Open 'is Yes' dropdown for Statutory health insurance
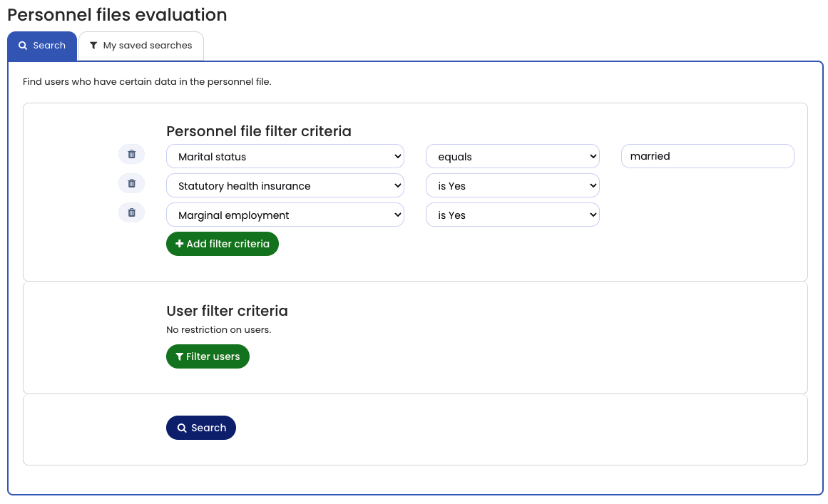This screenshot has width=828, height=504. [x=512, y=186]
